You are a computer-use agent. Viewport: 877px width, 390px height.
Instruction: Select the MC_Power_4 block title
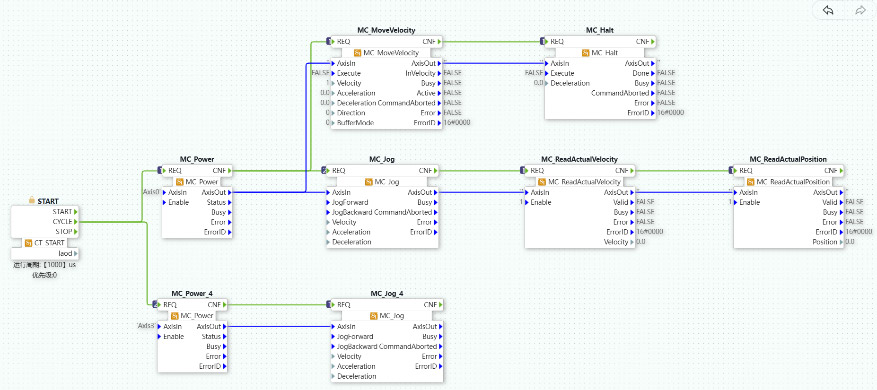[192, 293]
